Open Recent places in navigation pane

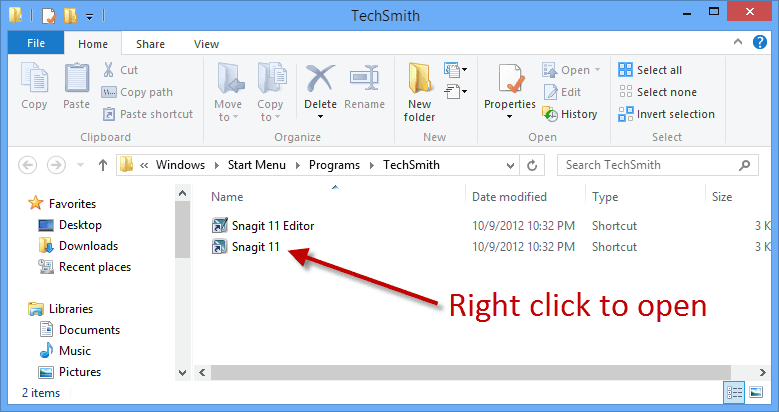84,267
